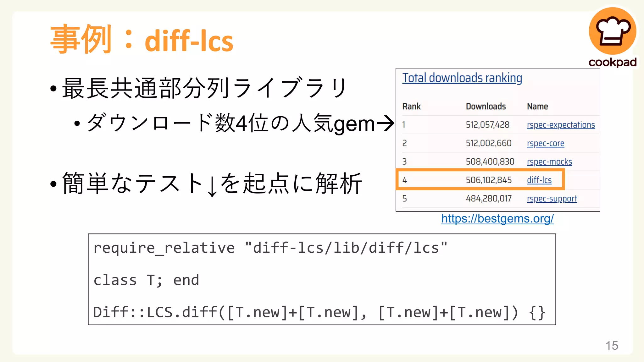Visit the bestgems.org URL link

[x=497, y=218]
